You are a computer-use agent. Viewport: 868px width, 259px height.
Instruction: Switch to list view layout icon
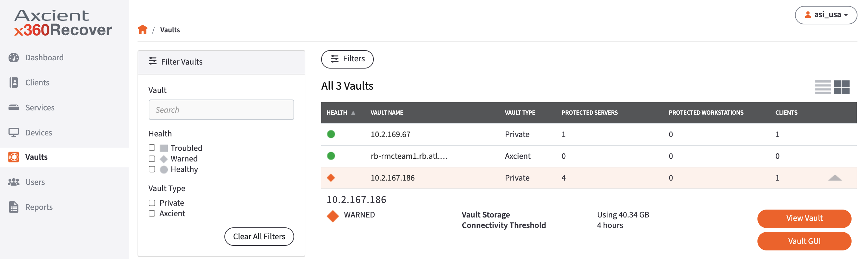[823, 87]
